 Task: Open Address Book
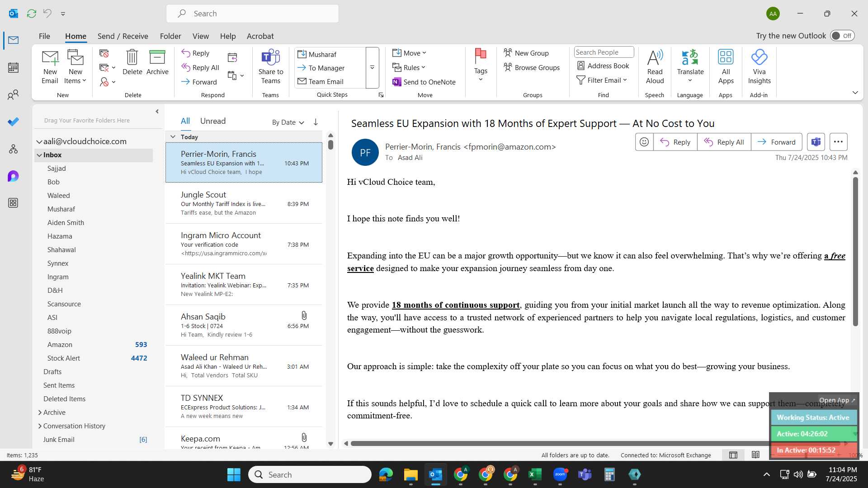(x=603, y=66)
